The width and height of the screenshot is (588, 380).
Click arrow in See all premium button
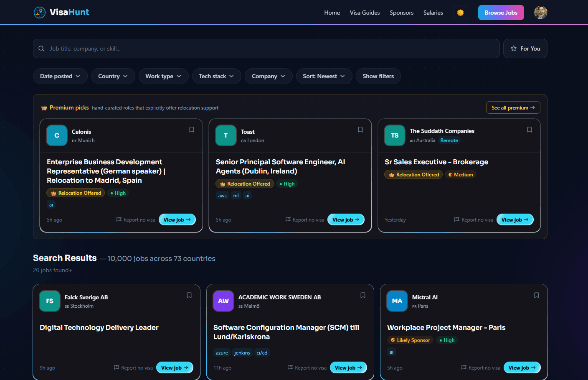coord(532,107)
